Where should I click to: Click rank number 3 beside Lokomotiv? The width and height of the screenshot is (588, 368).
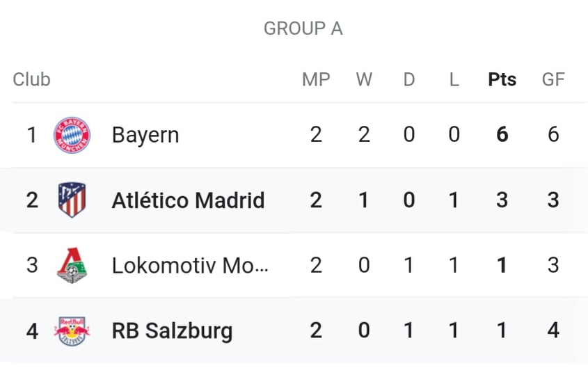[x=32, y=265]
